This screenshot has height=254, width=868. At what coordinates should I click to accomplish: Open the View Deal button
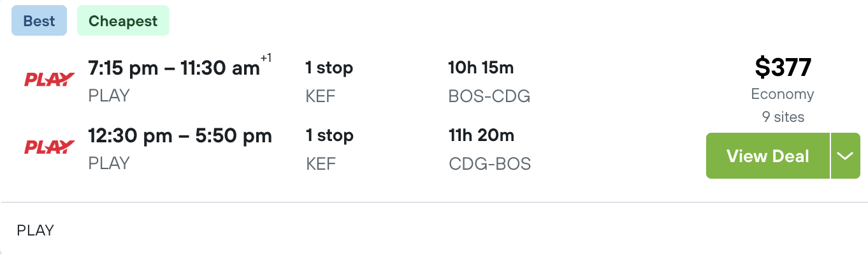pyautogui.click(x=768, y=156)
